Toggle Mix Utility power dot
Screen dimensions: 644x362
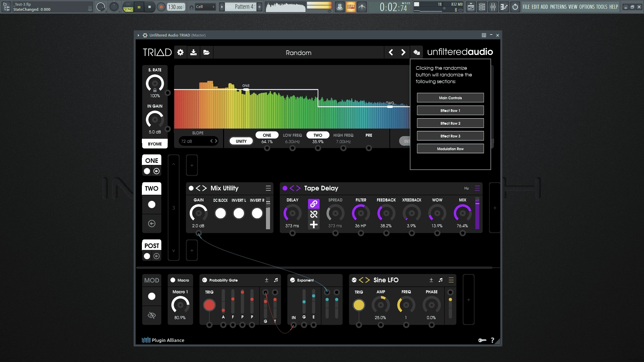tap(191, 188)
